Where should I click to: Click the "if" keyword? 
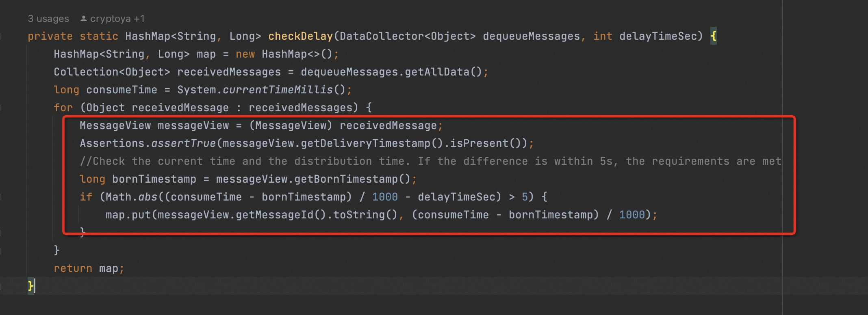pos(86,197)
